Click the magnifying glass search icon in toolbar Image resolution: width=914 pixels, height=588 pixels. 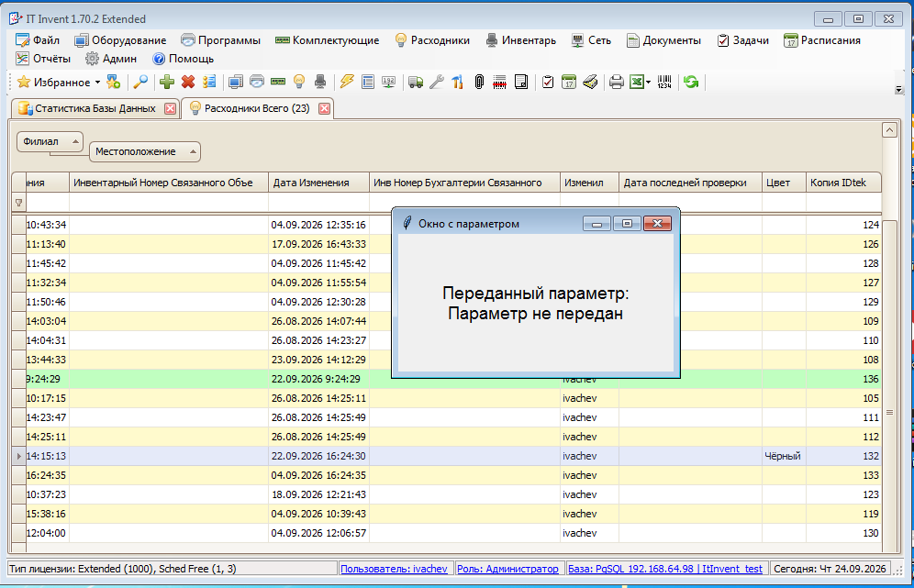click(140, 83)
